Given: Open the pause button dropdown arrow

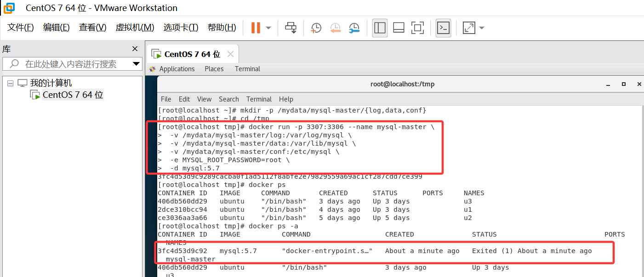Looking at the screenshot, I should point(268,28).
